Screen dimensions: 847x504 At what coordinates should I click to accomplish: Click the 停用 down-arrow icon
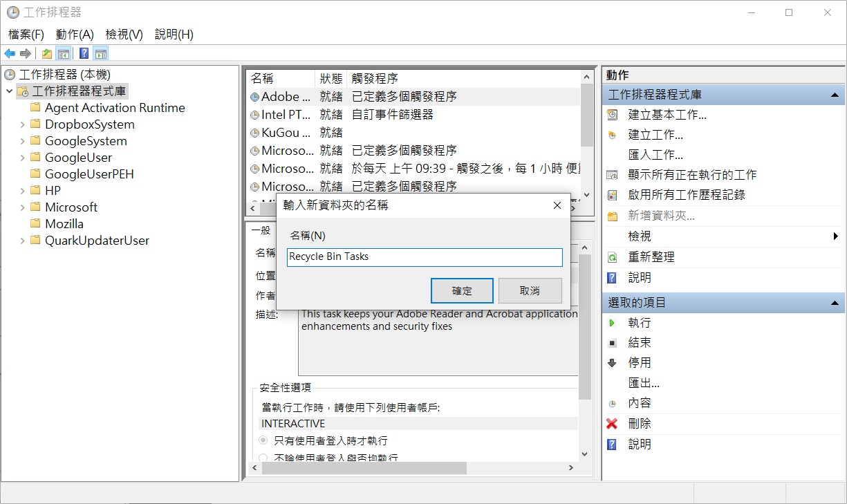[x=612, y=363]
